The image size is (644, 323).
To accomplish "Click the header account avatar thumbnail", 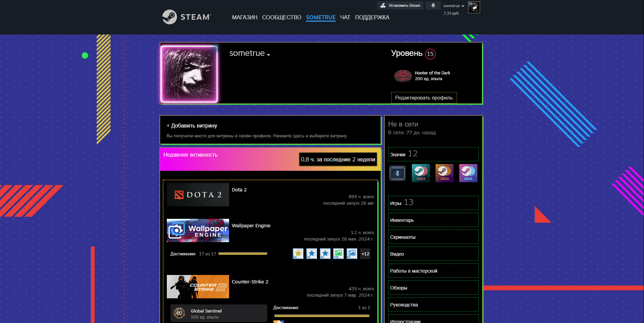I will [x=474, y=7].
